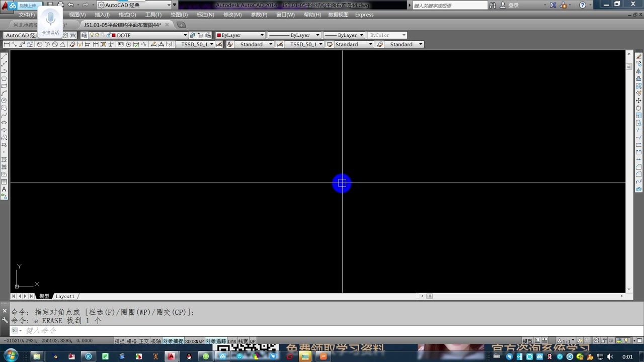Viewport: 644px width, 362px height.
Task: Click the Diameter dimension icon
Action: tap(55, 44)
